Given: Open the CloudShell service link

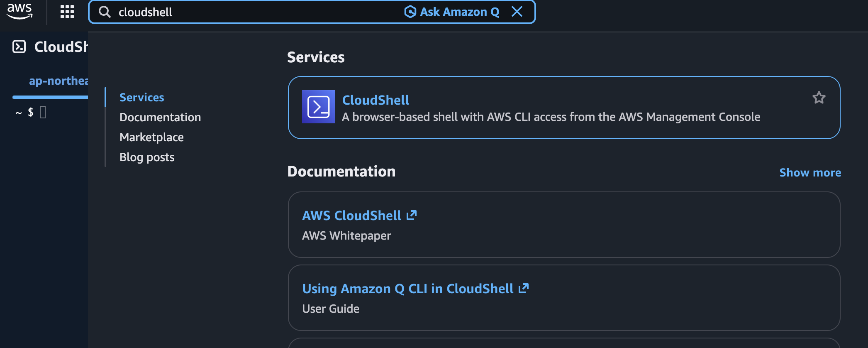Looking at the screenshot, I should click(x=375, y=100).
